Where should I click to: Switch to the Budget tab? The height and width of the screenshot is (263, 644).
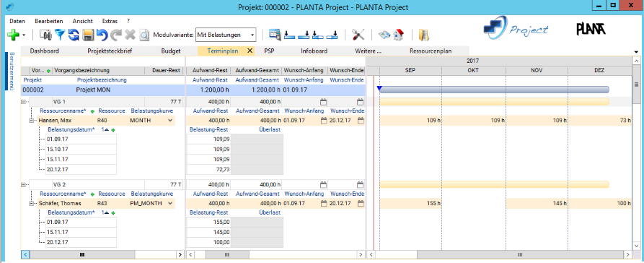pos(171,51)
